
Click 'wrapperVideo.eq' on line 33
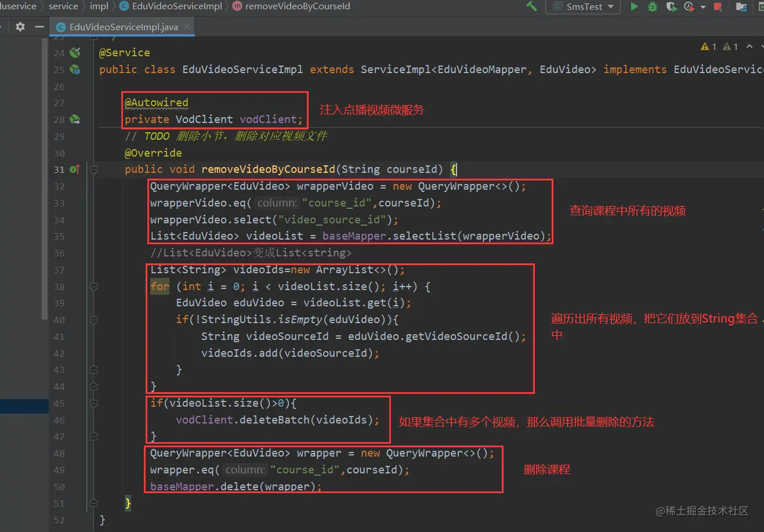(198, 203)
